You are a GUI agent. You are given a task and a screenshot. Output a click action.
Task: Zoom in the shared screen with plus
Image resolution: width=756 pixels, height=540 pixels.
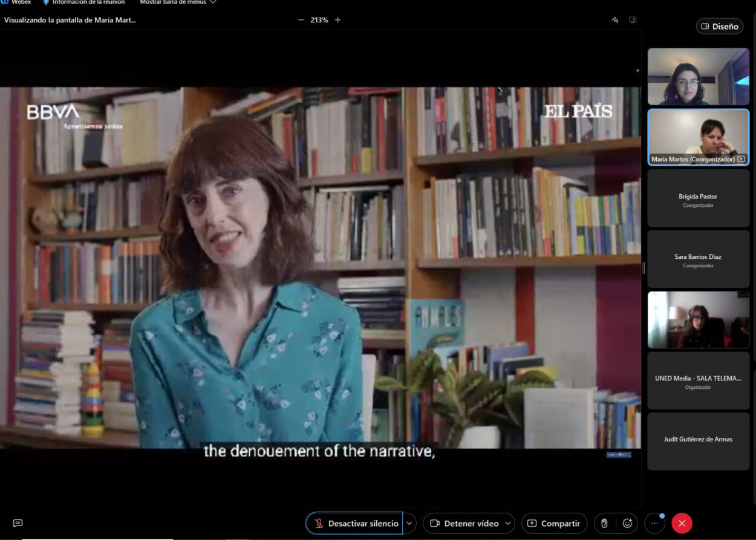pyautogui.click(x=337, y=20)
